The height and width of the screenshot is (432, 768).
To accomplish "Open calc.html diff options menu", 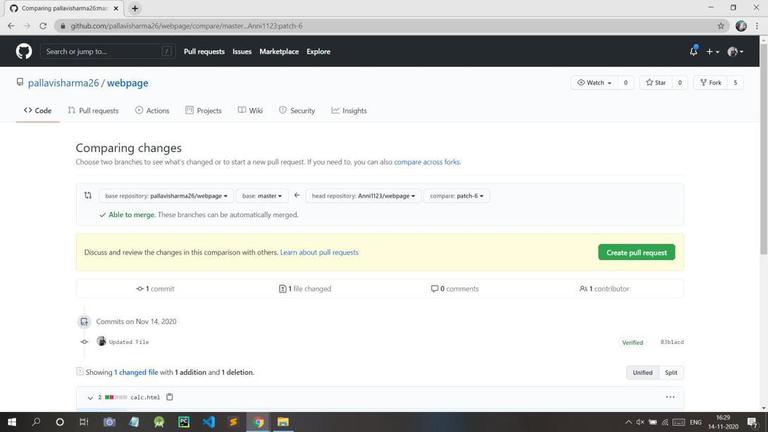I will 670,397.
